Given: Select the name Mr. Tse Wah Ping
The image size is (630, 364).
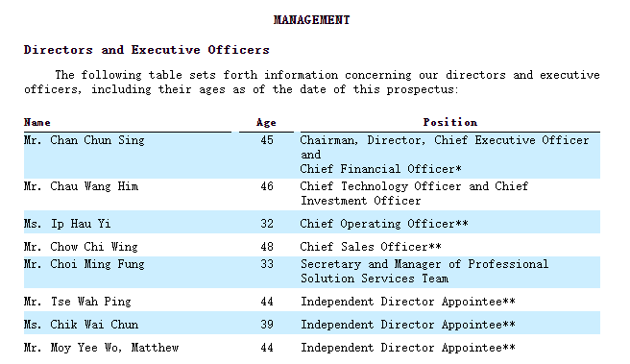Looking at the screenshot, I should click(x=78, y=302).
